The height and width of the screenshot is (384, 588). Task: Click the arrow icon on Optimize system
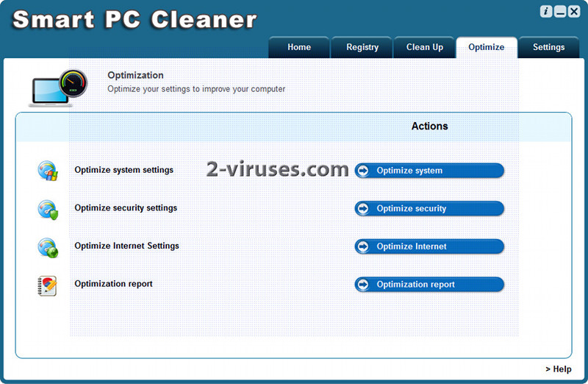pos(363,171)
